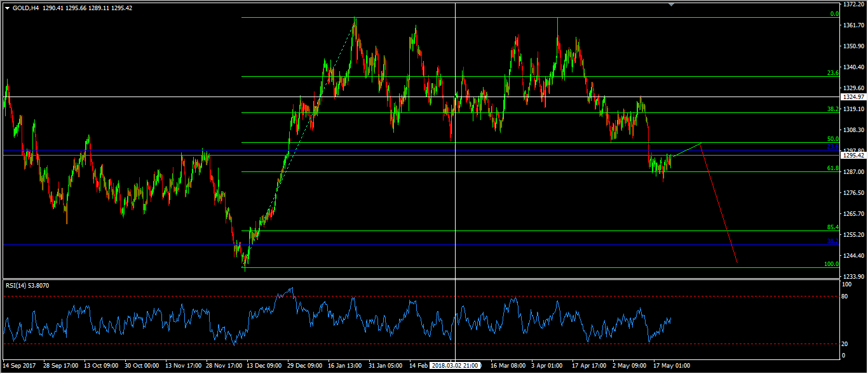Screen dimensions: 868x374
Task: Click the 85.4 Fibonacci level label
Action: click(832, 227)
